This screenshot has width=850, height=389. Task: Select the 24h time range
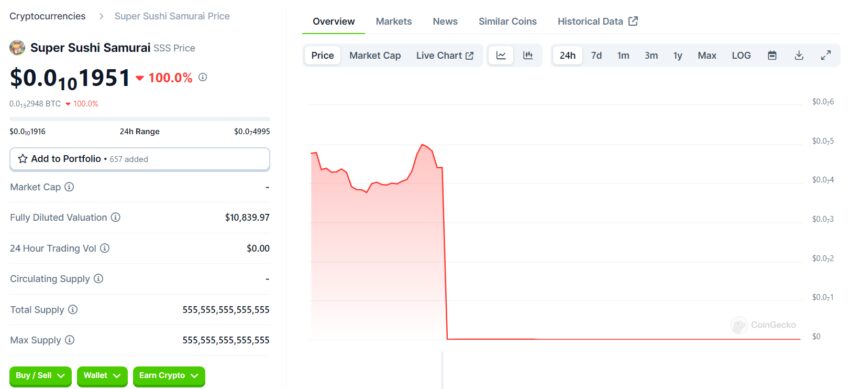click(x=568, y=55)
